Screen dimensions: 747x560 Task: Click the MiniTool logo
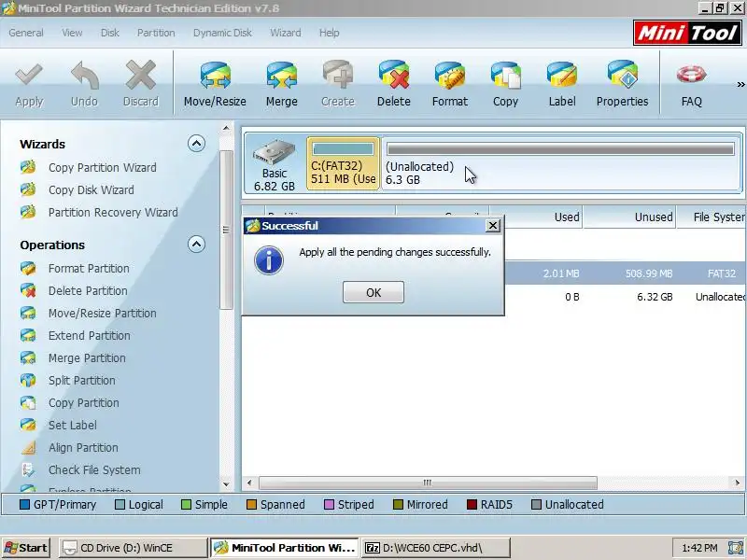[687, 33]
